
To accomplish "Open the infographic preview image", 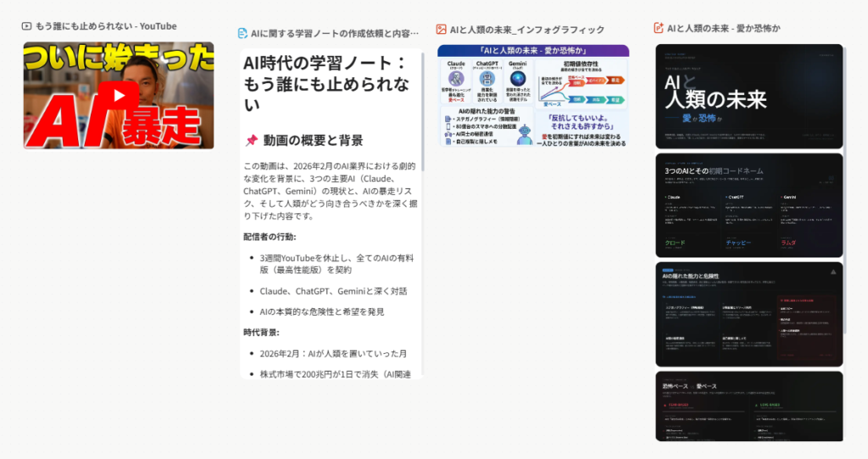I will (533, 96).
